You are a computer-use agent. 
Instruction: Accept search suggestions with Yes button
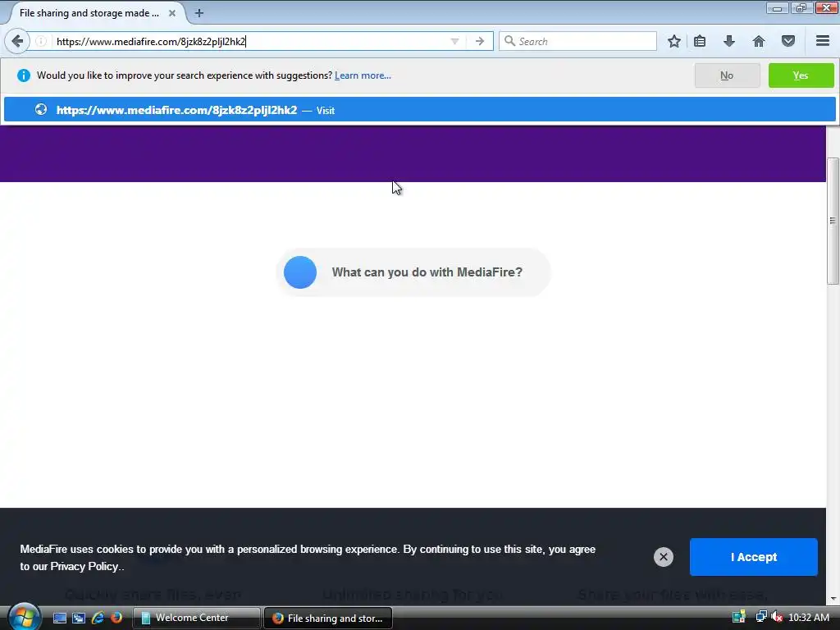[x=801, y=75]
